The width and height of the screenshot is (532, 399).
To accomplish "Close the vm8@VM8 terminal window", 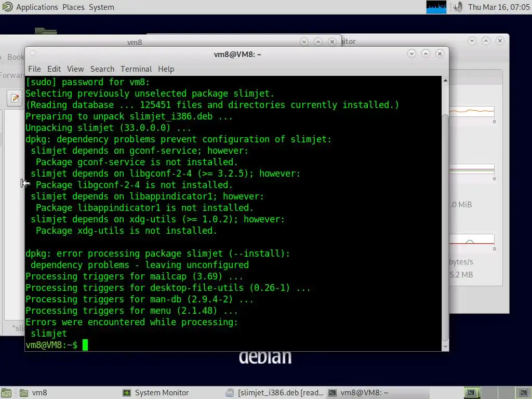I will pos(440,54).
